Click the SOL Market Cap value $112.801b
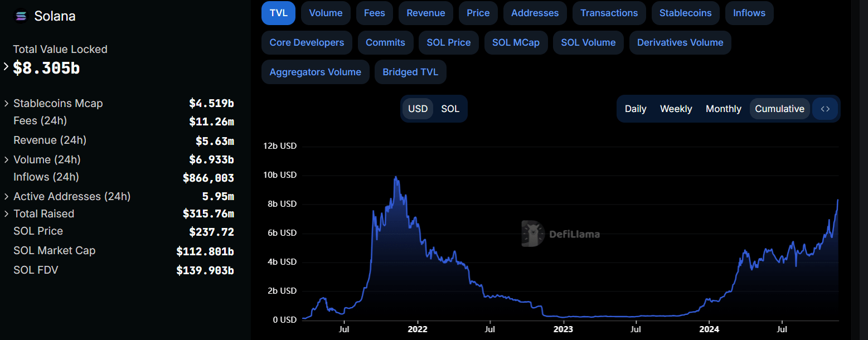 205,251
